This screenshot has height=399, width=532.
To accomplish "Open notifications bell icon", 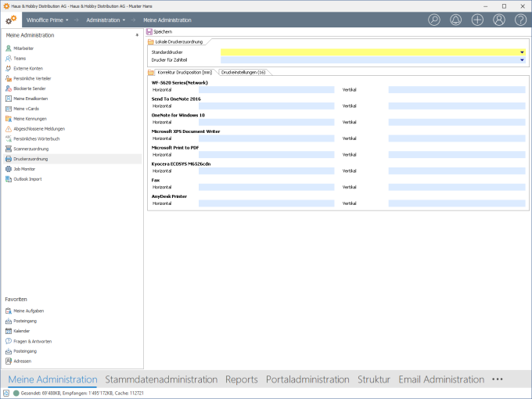I will tap(455, 20).
